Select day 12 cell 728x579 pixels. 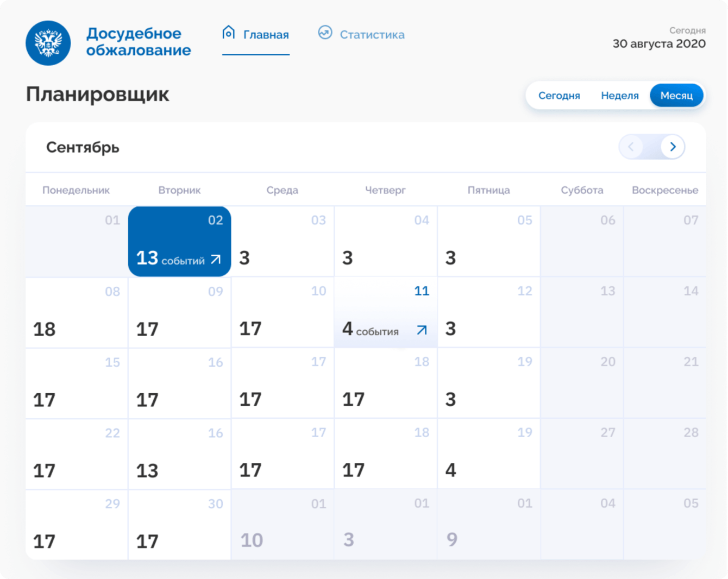click(x=489, y=312)
